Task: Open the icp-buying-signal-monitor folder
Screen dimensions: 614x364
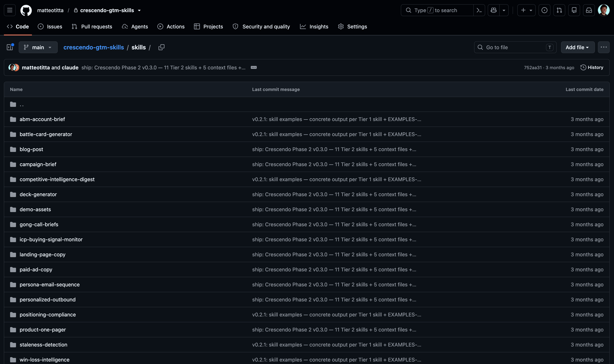Action: 51,239
